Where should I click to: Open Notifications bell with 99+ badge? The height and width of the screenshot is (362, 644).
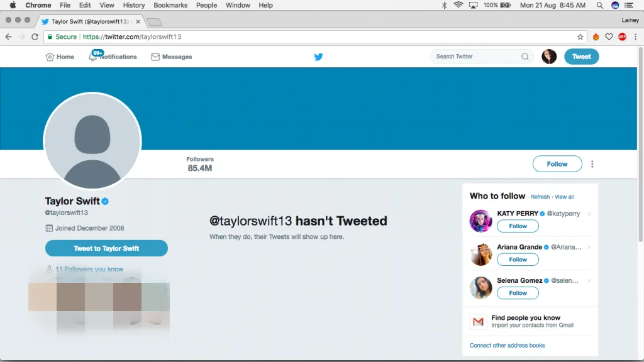(93, 57)
